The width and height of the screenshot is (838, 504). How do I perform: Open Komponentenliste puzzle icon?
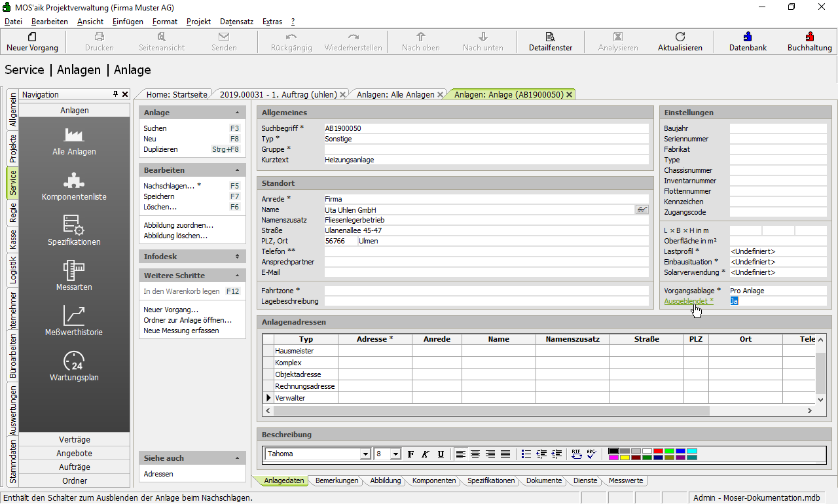(x=74, y=179)
